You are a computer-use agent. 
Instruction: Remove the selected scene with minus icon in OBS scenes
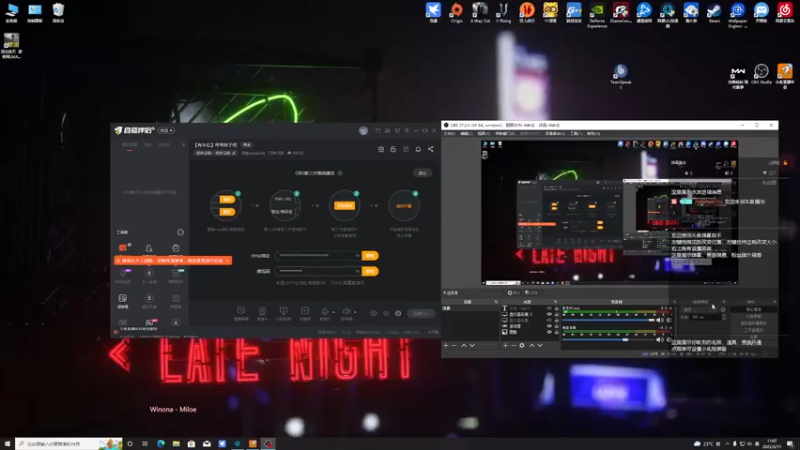(454, 345)
